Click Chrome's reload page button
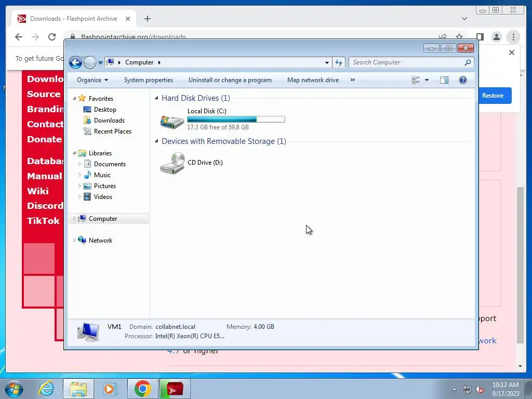This screenshot has height=399, width=532. click(x=52, y=37)
